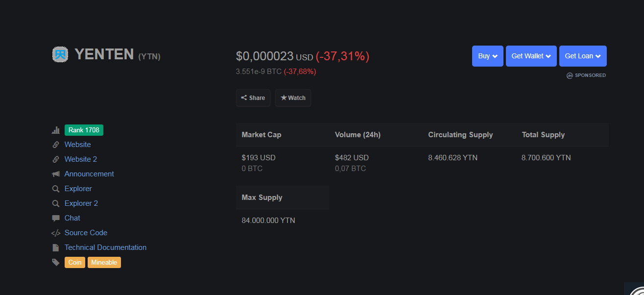Click the magnifier icon beside Explorer

(x=56, y=189)
